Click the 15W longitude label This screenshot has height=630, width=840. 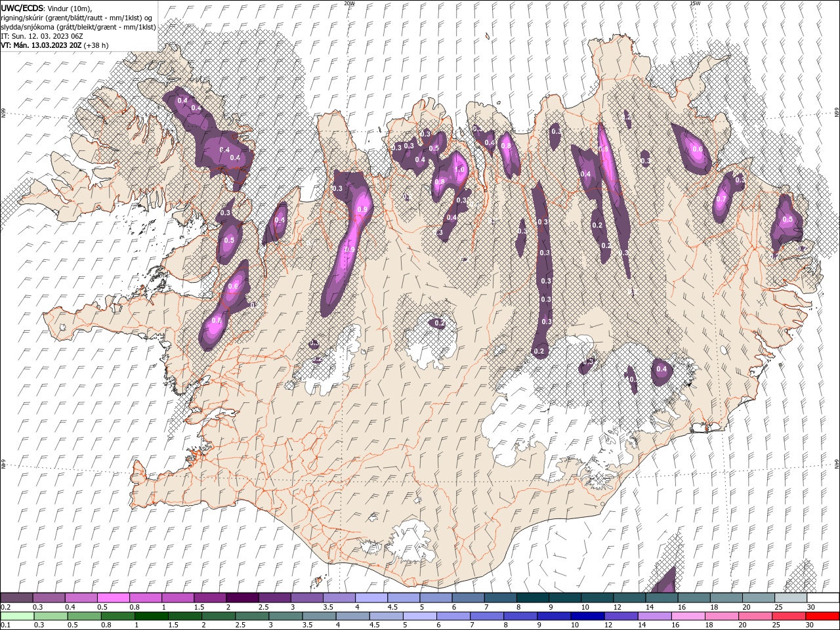[695, 3]
